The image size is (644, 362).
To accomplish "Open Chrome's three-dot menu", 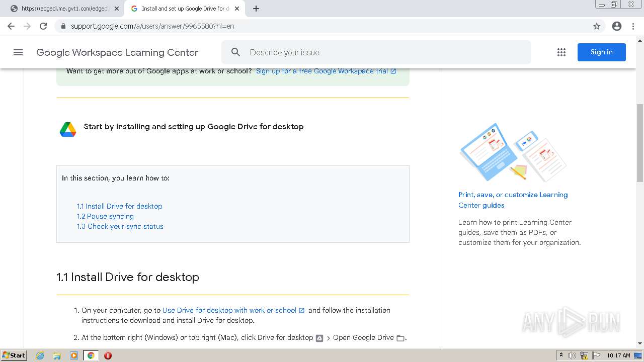I will [633, 26].
